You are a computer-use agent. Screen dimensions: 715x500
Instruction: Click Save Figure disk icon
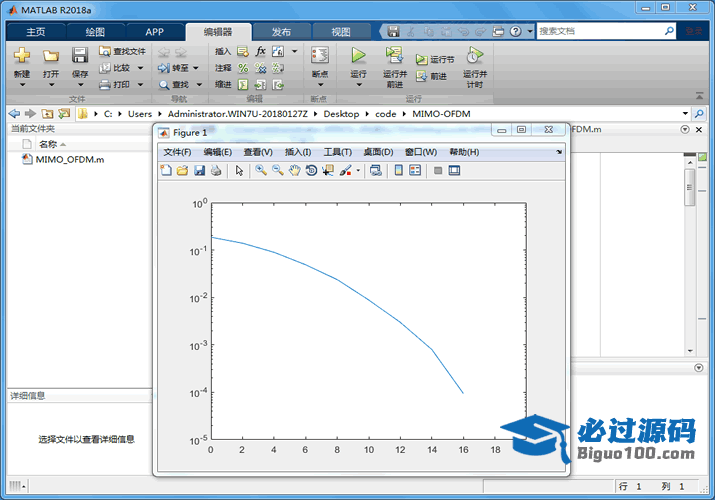point(199,171)
